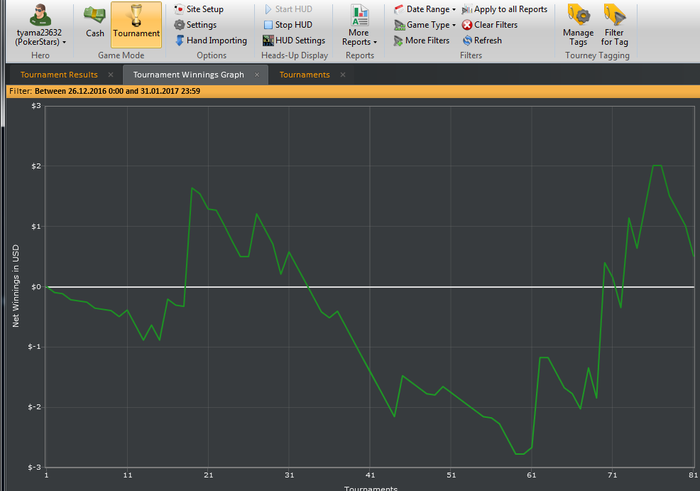This screenshot has height=491, width=700.
Task: Close the Tournament Winnings Graph tab
Action: pyautogui.click(x=257, y=75)
